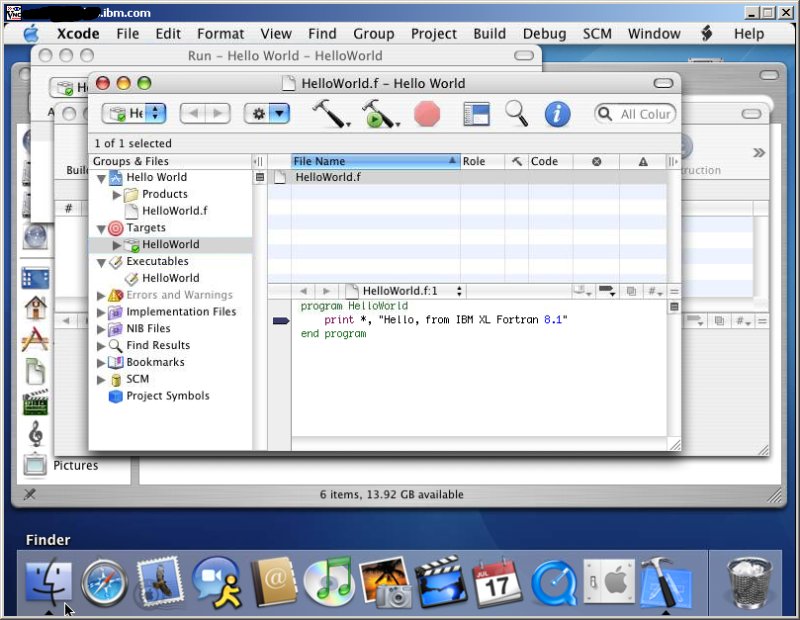Open the Build menu in menu bar
Viewport: 800px width, 620px height.
(489, 33)
